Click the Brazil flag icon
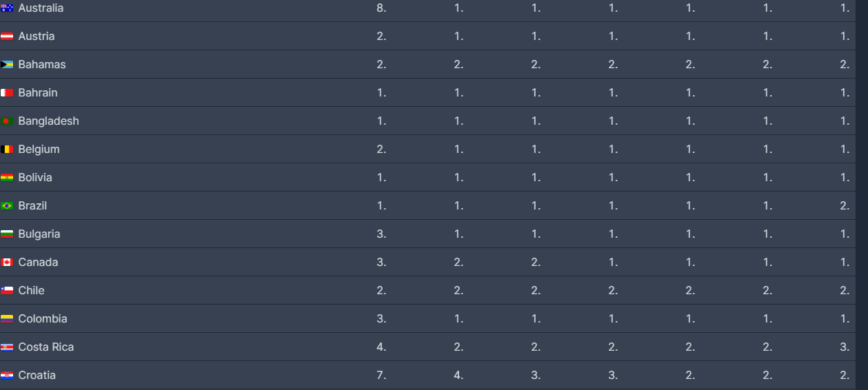The height and width of the screenshot is (390, 868). [7, 206]
